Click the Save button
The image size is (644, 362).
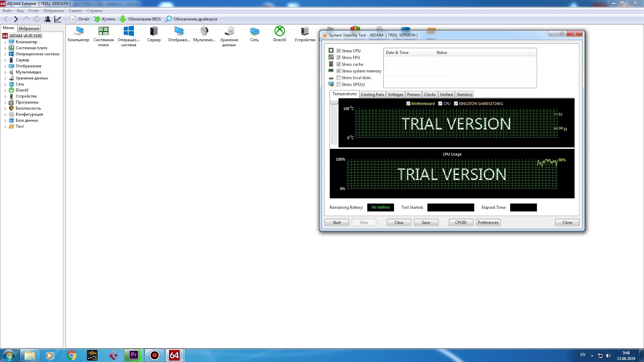(x=426, y=222)
